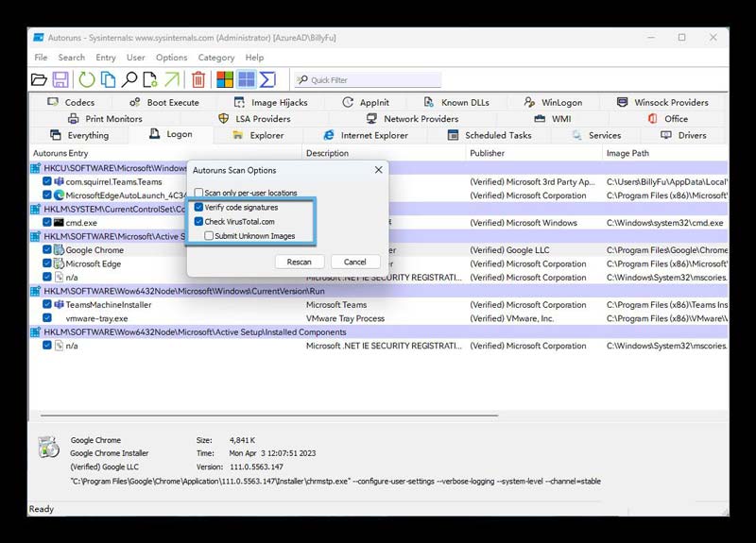Select the HKLM\SOFTWARE\Wow6432Node ...\CurrentVersion\Run key row

click(379, 291)
